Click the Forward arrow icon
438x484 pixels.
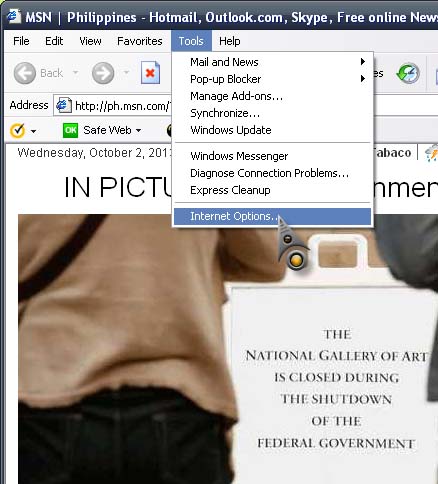[x=103, y=73]
